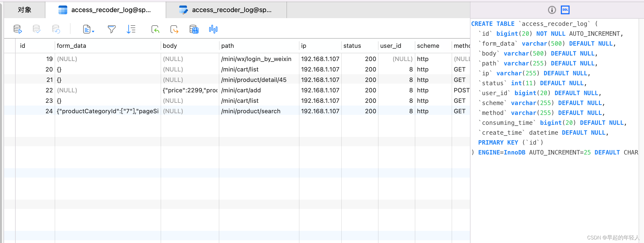Click the user_id column header
Screen dimensions: 644x243
coord(397,46)
